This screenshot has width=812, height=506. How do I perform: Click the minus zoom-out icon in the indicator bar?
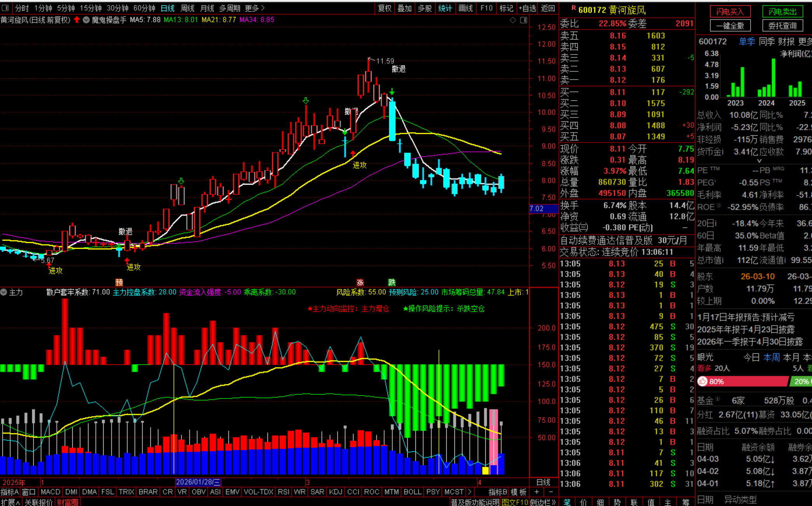(551, 492)
